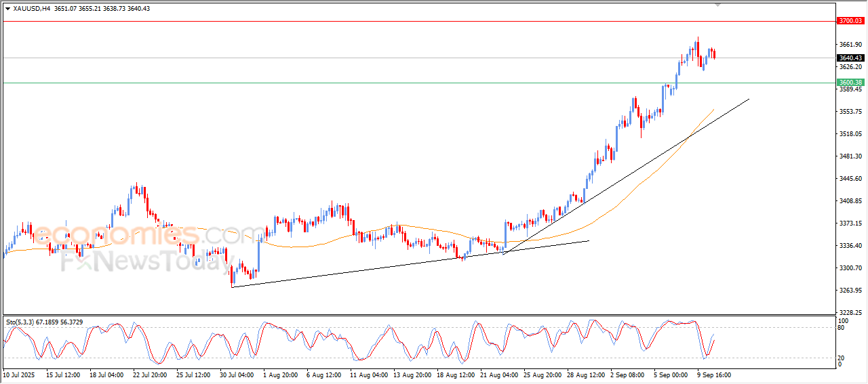The width and height of the screenshot is (868, 384).
Task: Click the 30 Jul 04:00 time label
Action: [x=237, y=374]
